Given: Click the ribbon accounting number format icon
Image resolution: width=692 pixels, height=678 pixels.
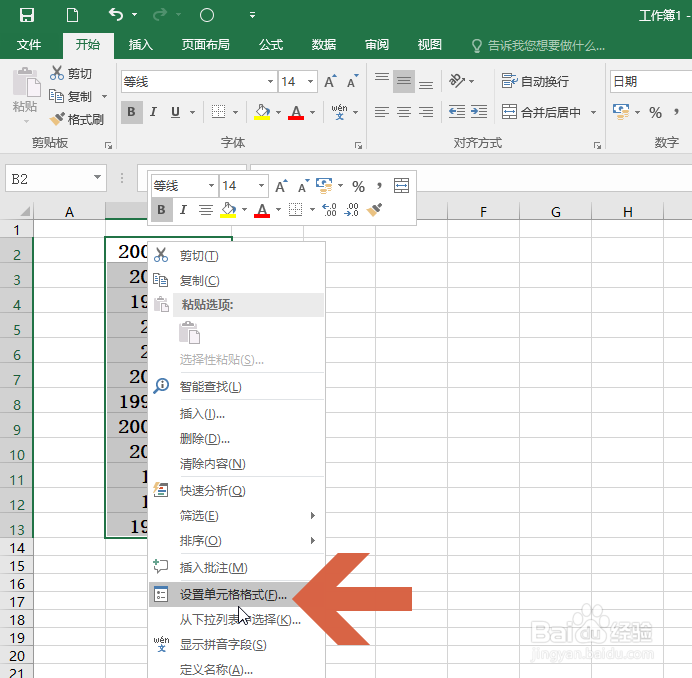Looking at the screenshot, I should (621, 112).
